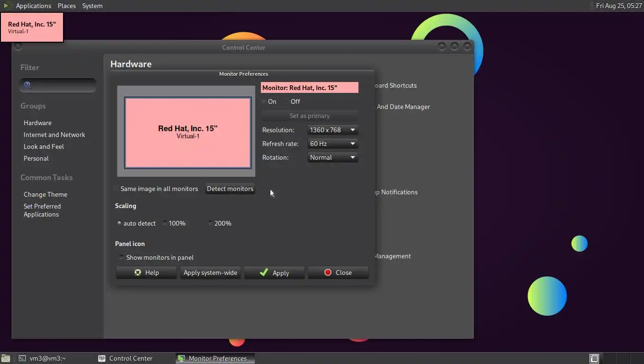
Task: Click the clock showing Fri Aug 25
Action: [618, 6]
